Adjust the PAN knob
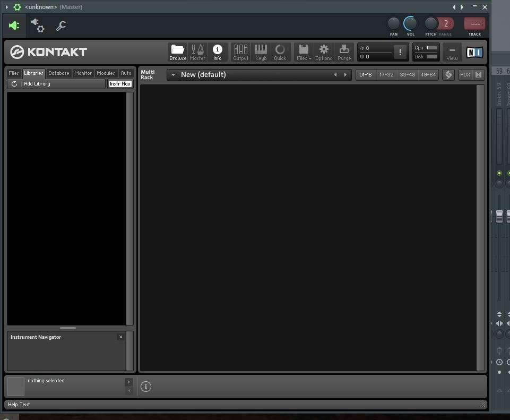The image size is (510, 420). [394, 23]
